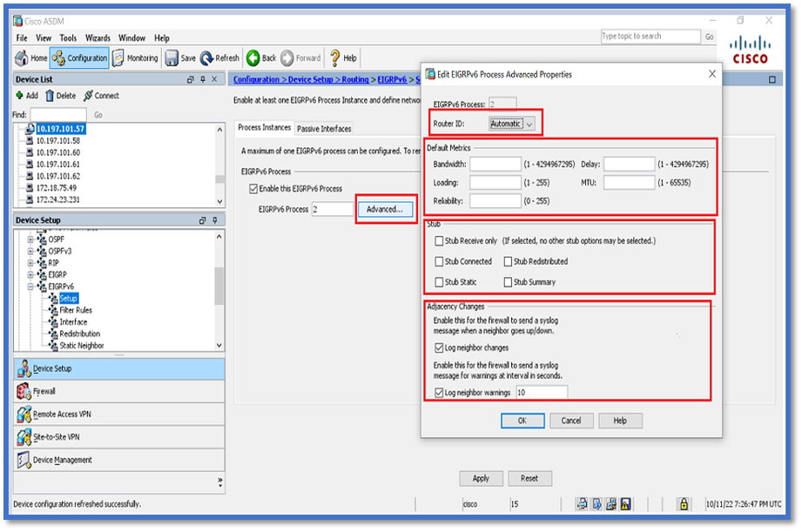Cancel the Advanced Properties dialog
The height and width of the screenshot is (532, 802).
571,421
